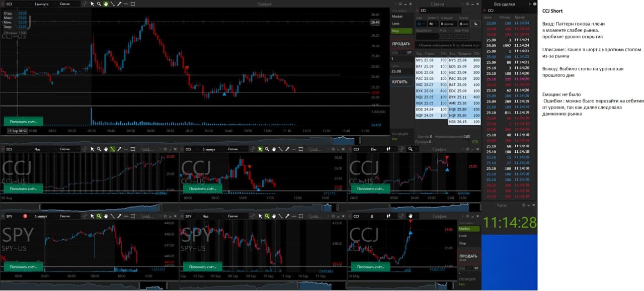The height and width of the screenshot is (291, 644).
Task: Select the zoom tool on the SPY 5 минут chart
Action: click(x=99, y=216)
